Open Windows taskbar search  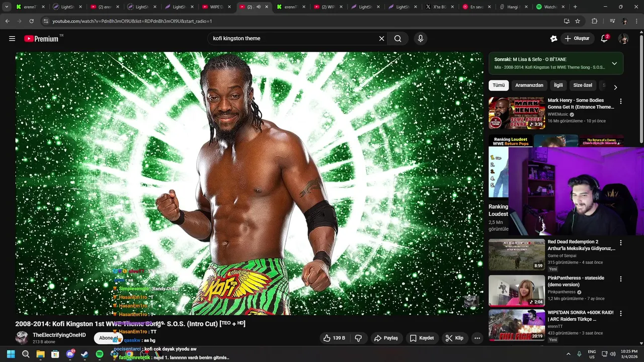(x=26, y=354)
